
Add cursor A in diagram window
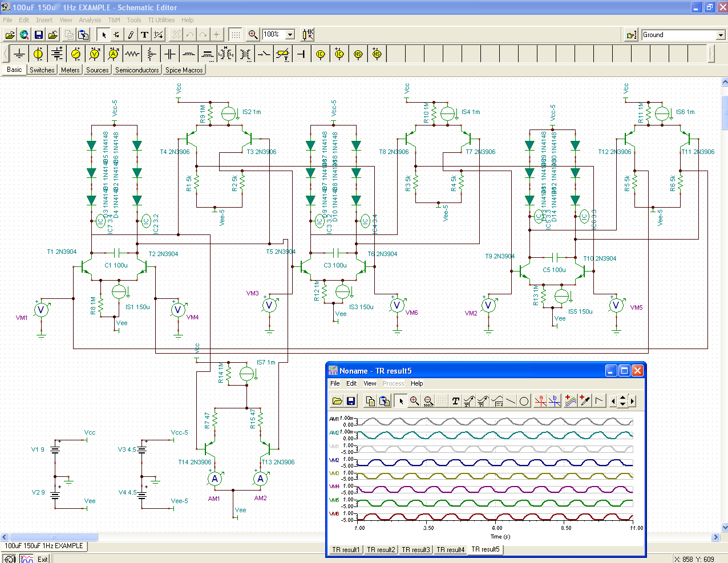(540, 401)
